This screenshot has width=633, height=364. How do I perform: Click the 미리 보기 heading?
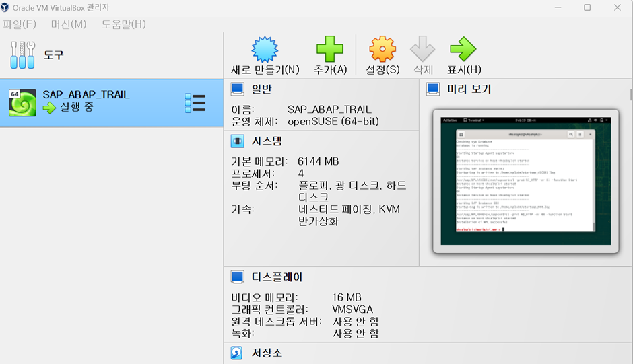pyautogui.click(x=469, y=89)
